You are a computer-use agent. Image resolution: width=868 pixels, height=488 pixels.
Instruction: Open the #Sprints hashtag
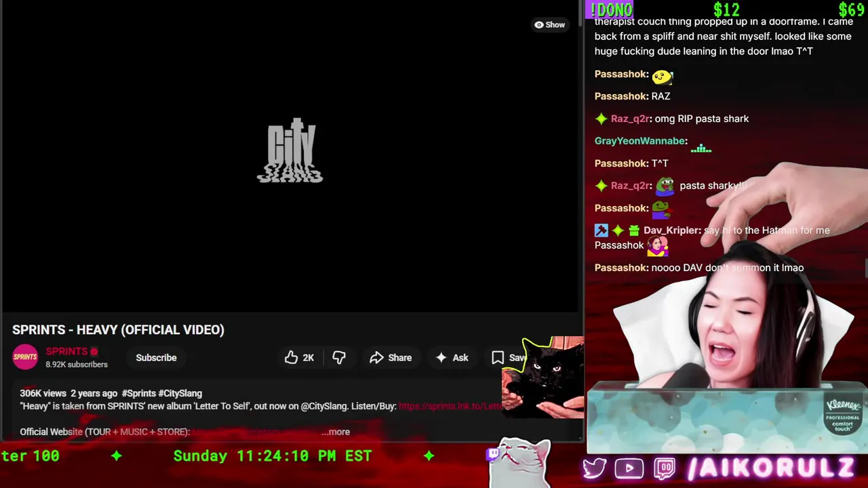pos(139,393)
